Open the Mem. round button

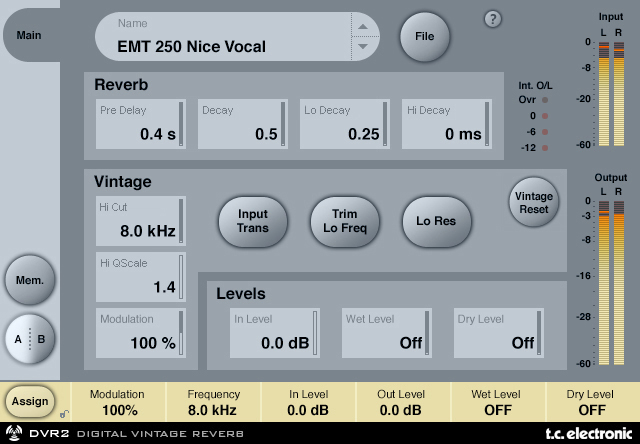point(29,280)
